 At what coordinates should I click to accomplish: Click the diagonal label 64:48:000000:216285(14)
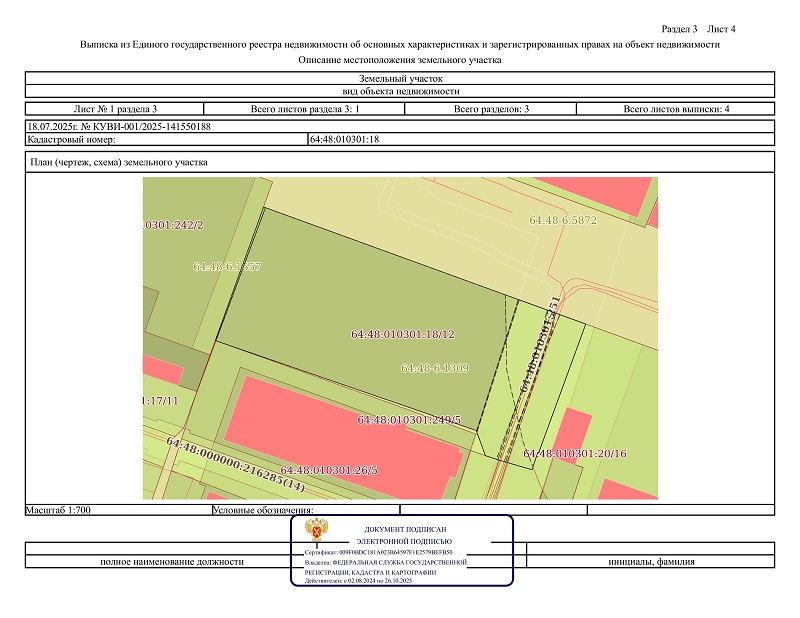pyautogui.click(x=235, y=464)
